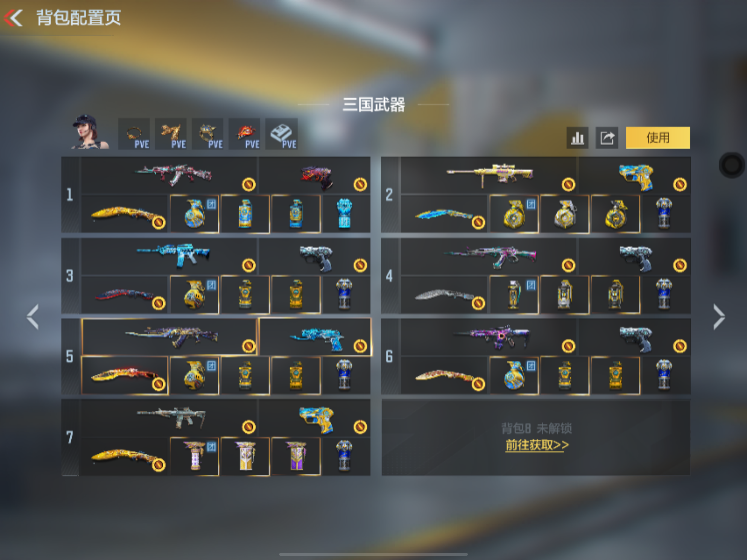Click the share export icon
Screen dimensions: 747x560
[607, 138]
